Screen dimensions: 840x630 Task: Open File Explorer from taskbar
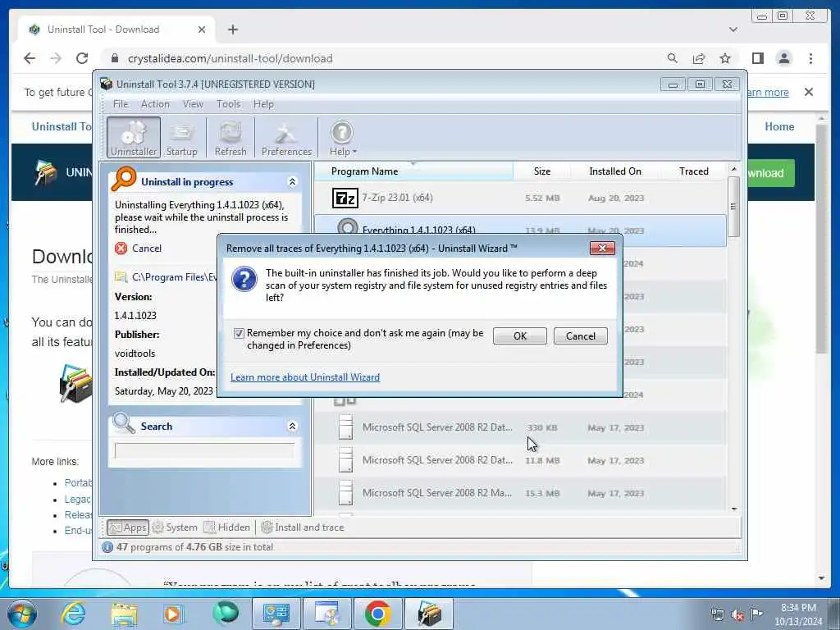125,614
